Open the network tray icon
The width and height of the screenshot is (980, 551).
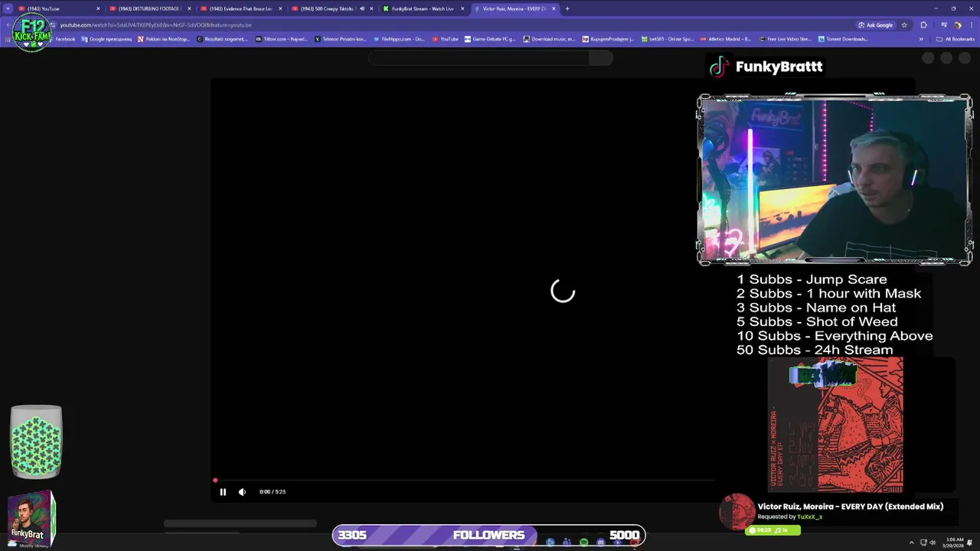923,543
